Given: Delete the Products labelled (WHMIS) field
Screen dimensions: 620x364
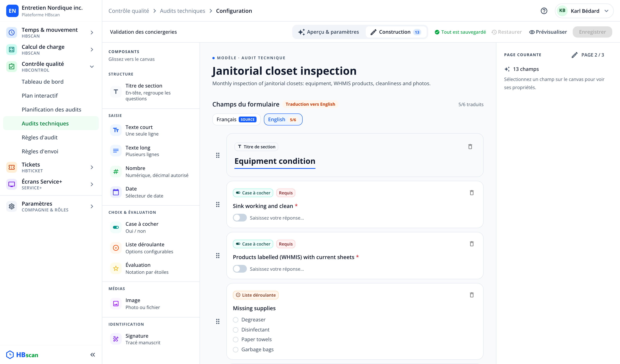Looking at the screenshot, I should click(472, 244).
